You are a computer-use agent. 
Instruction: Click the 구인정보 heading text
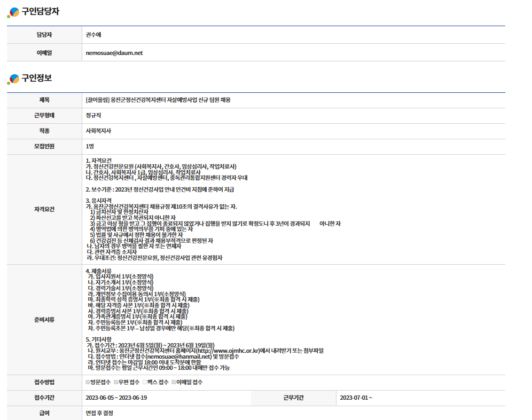pyautogui.click(x=36, y=78)
